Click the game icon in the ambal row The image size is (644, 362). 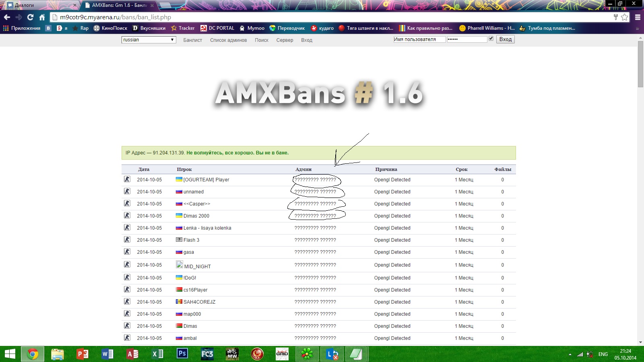point(127,338)
